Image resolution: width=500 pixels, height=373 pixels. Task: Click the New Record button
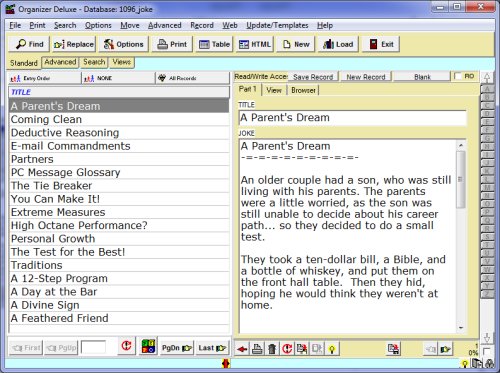[366, 77]
